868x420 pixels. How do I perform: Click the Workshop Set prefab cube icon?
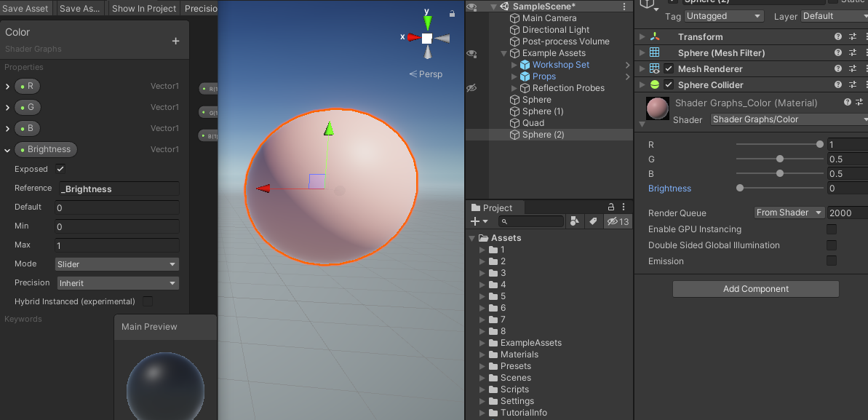525,65
